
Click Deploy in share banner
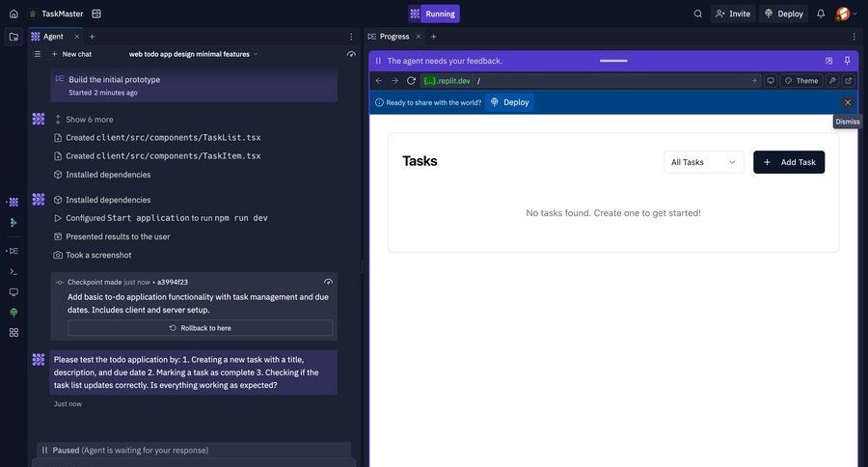[x=509, y=102]
